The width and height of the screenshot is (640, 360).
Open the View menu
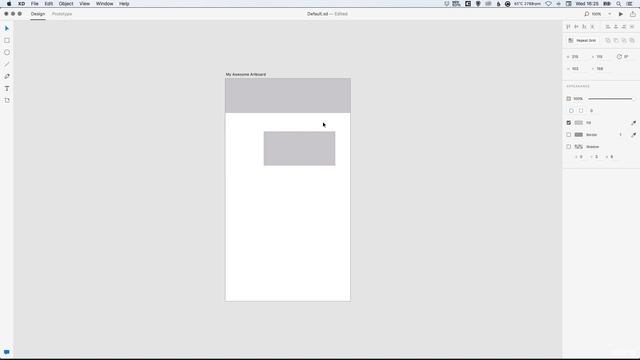[x=84, y=4]
